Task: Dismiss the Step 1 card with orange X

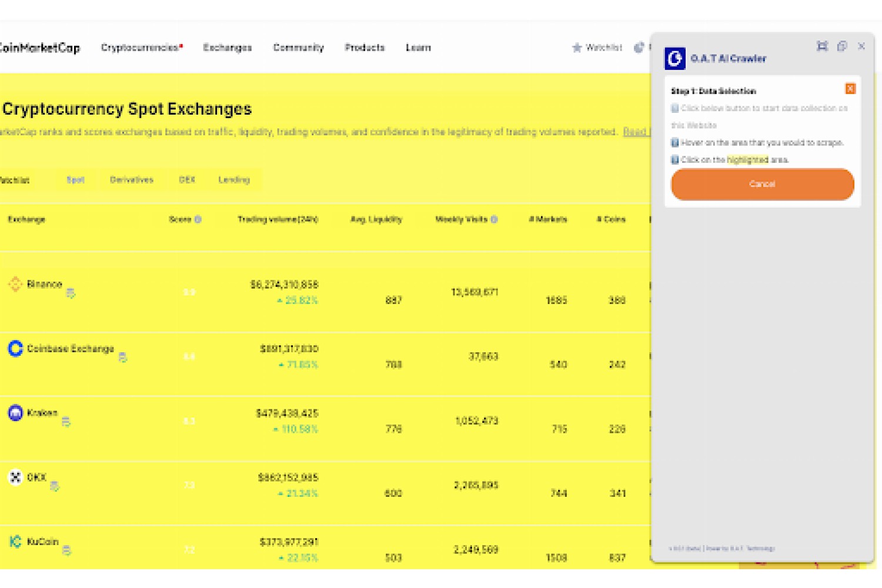Action: pos(850,89)
